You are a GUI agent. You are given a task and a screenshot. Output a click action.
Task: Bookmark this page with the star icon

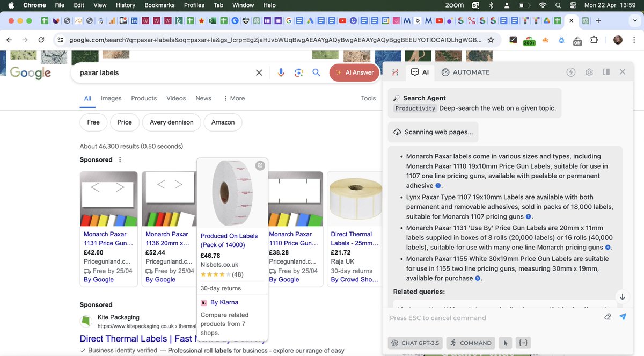(x=491, y=40)
